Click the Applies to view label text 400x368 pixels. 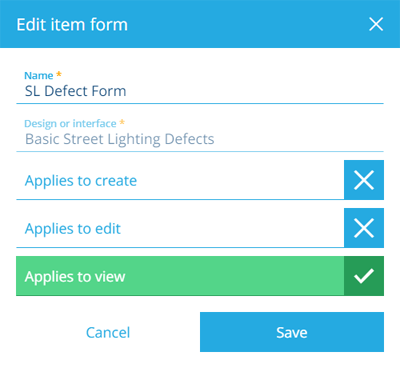[75, 277]
